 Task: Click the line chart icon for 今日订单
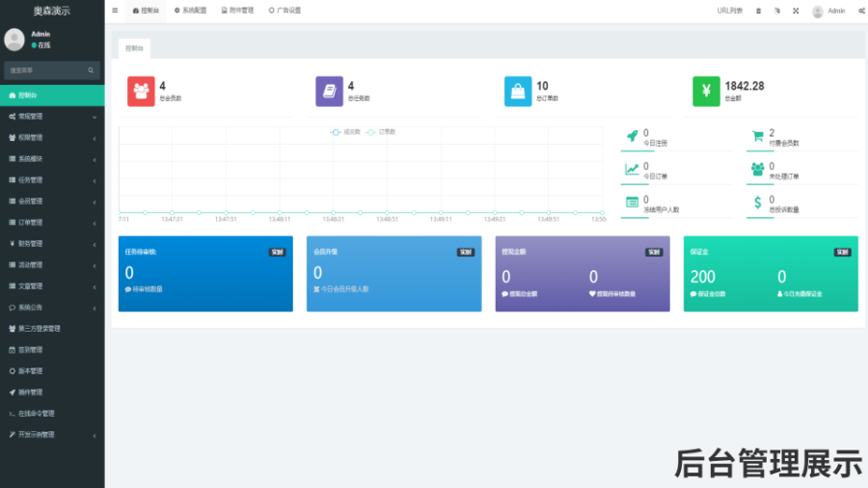point(632,169)
